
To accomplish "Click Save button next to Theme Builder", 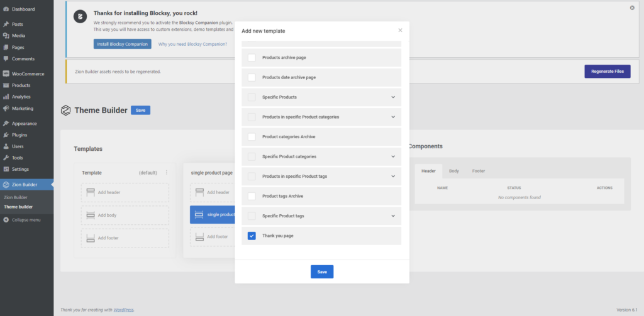I will pos(140,110).
